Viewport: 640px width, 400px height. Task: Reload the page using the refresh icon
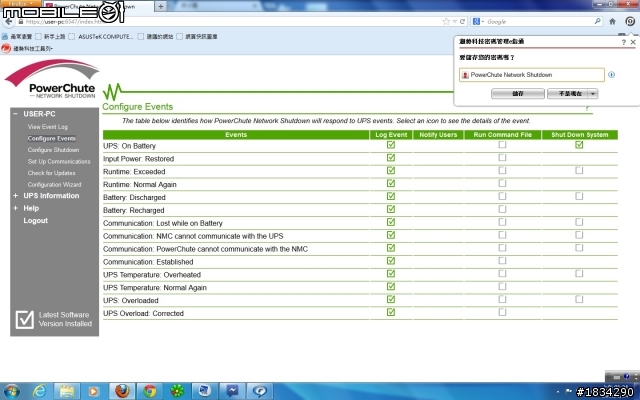[x=462, y=22]
